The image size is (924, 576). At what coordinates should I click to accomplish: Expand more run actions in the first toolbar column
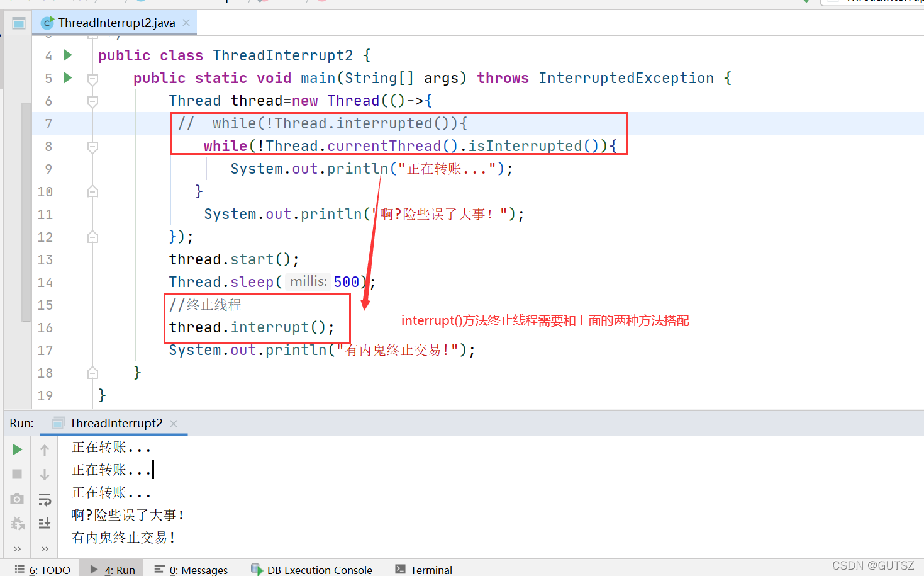point(18,549)
